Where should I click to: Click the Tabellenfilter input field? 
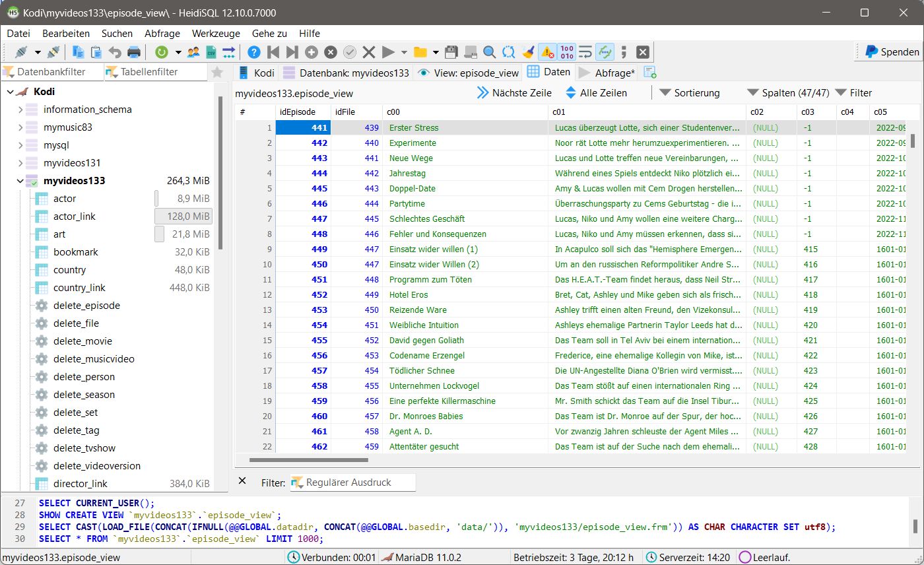tap(155, 72)
